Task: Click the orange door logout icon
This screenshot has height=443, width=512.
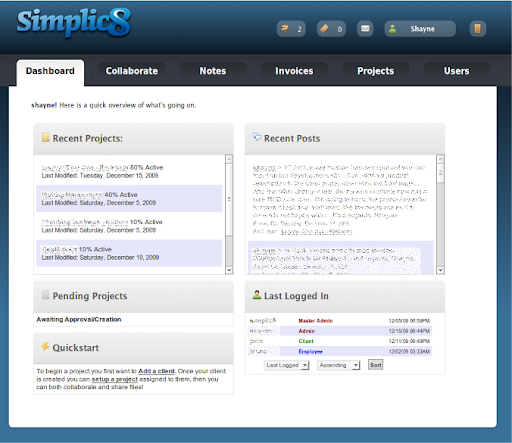Action: [x=478, y=29]
